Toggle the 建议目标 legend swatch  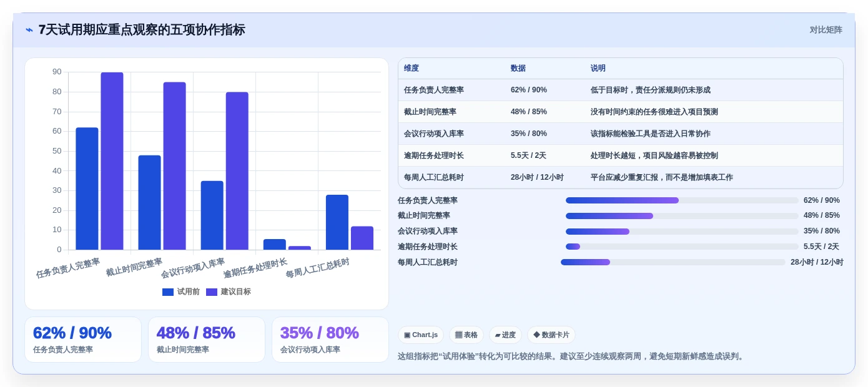point(212,292)
